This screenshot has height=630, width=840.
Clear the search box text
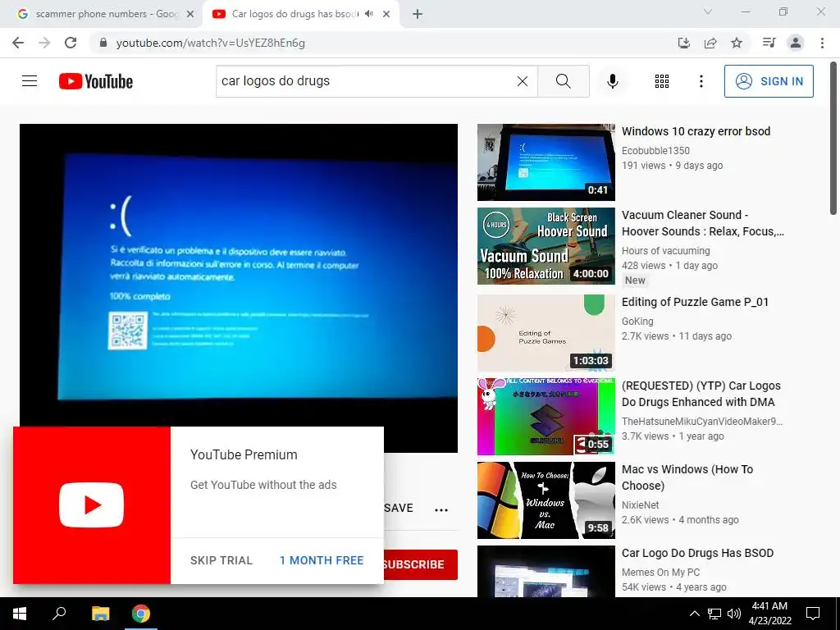pos(523,81)
